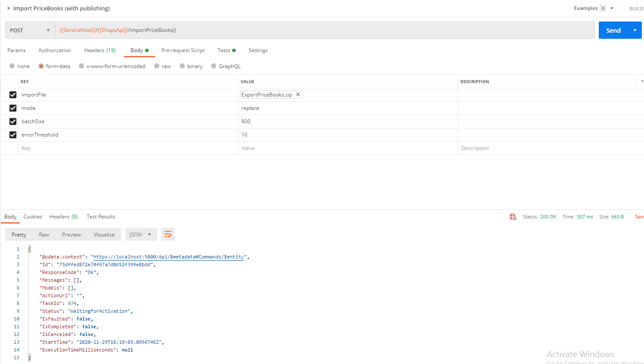Screen dimensions: 644x364
Task: Click the request URL field
Action: (324, 30)
